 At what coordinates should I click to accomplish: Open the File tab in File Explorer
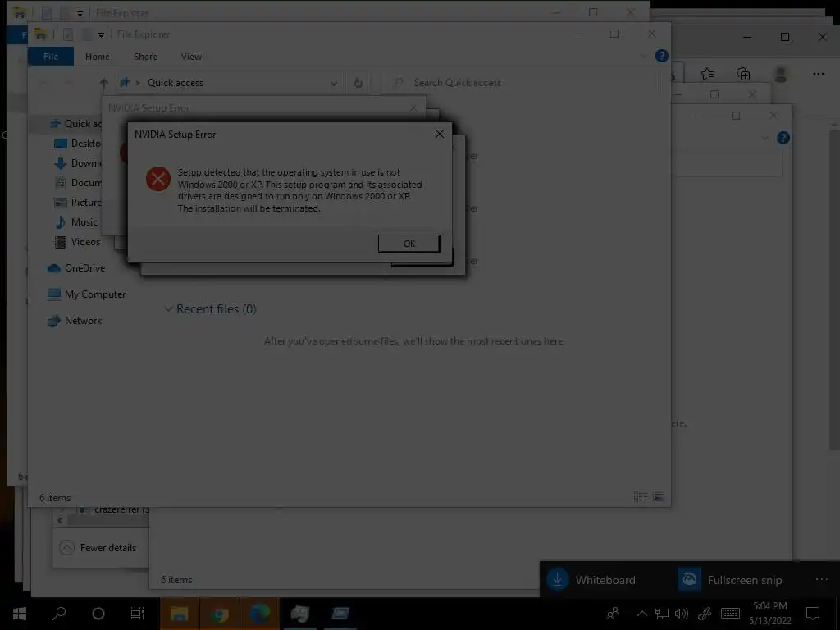point(51,57)
